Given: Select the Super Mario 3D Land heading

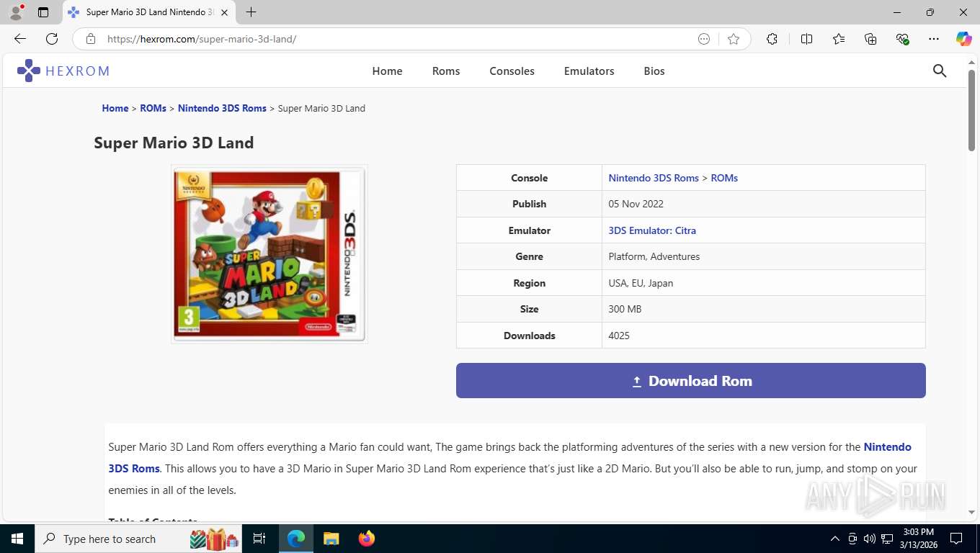Looking at the screenshot, I should 174,143.
